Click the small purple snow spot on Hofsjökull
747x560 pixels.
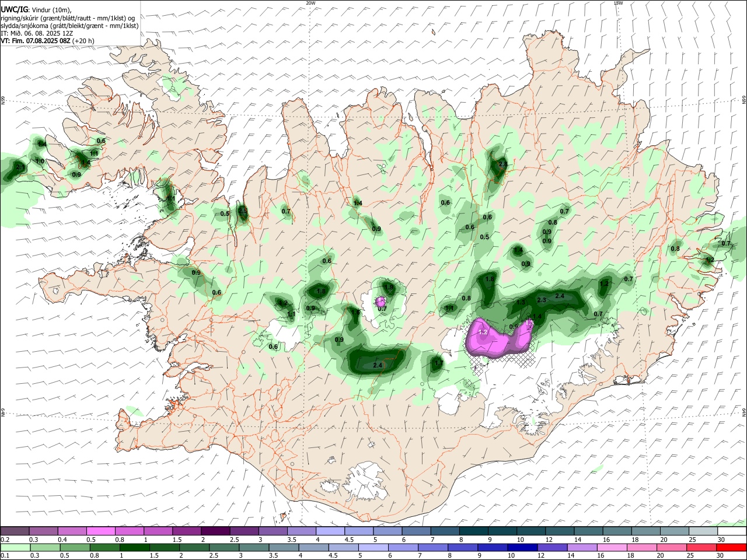pyautogui.click(x=381, y=302)
